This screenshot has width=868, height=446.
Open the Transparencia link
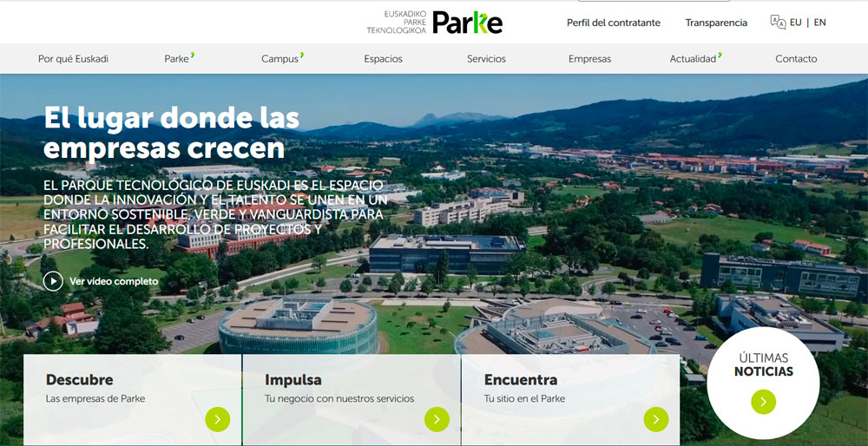pyautogui.click(x=716, y=23)
